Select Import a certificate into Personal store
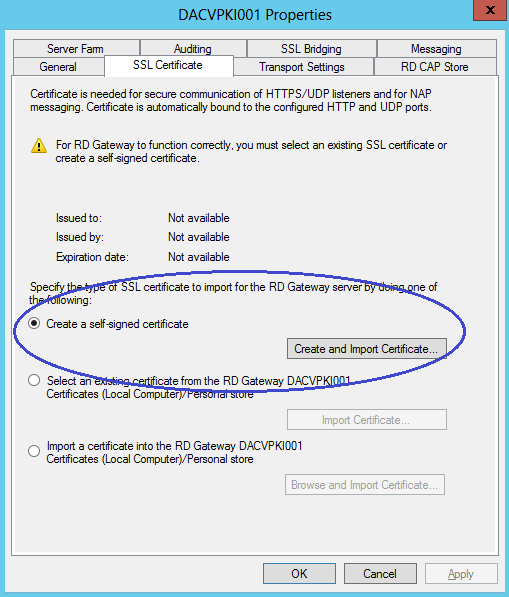 [34, 451]
